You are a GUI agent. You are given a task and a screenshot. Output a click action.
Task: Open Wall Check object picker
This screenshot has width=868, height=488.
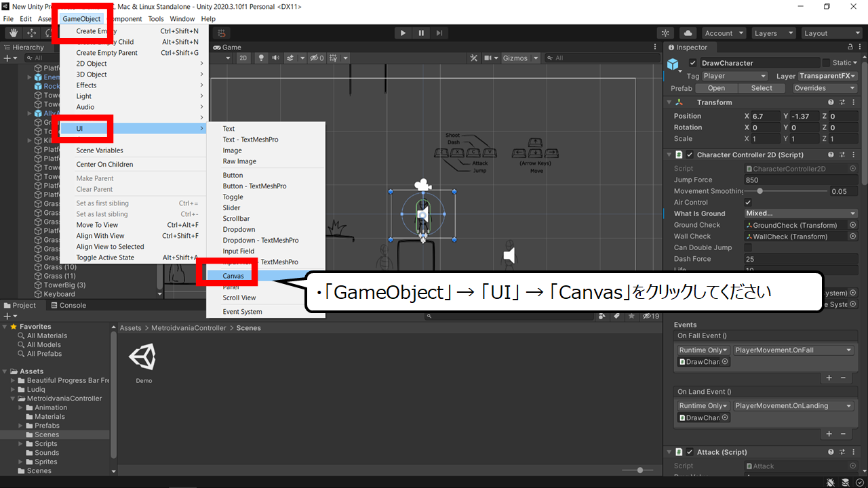(x=852, y=237)
